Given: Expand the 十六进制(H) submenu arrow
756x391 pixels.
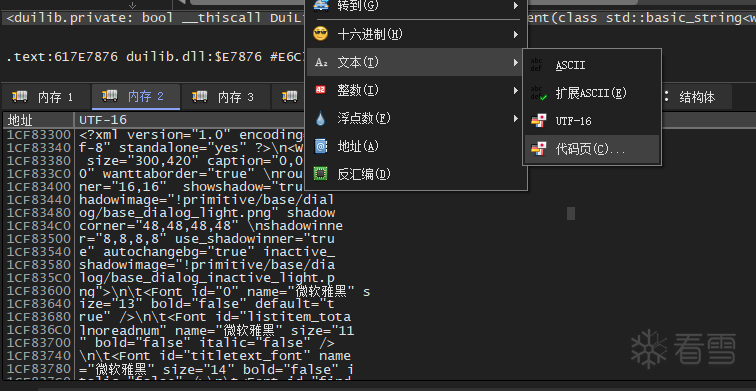Looking at the screenshot, I should 515,34.
